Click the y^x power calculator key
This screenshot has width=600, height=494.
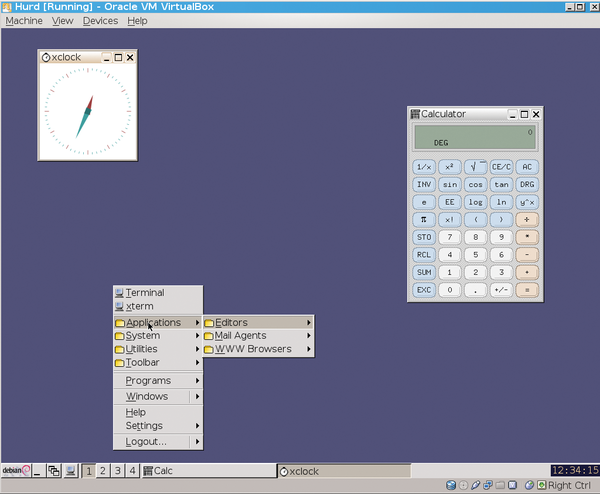(x=527, y=202)
